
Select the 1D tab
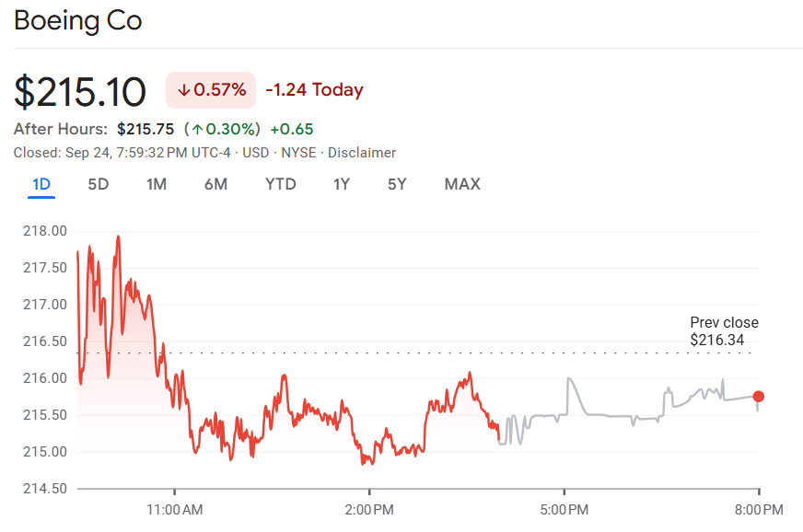tap(41, 184)
